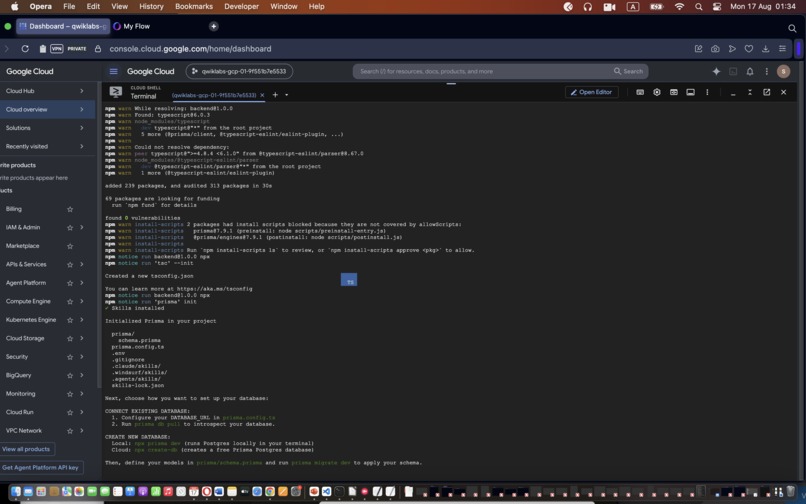Click the Gemini sparkle icon in header
Image resolution: width=806 pixels, height=504 pixels.
click(716, 71)
